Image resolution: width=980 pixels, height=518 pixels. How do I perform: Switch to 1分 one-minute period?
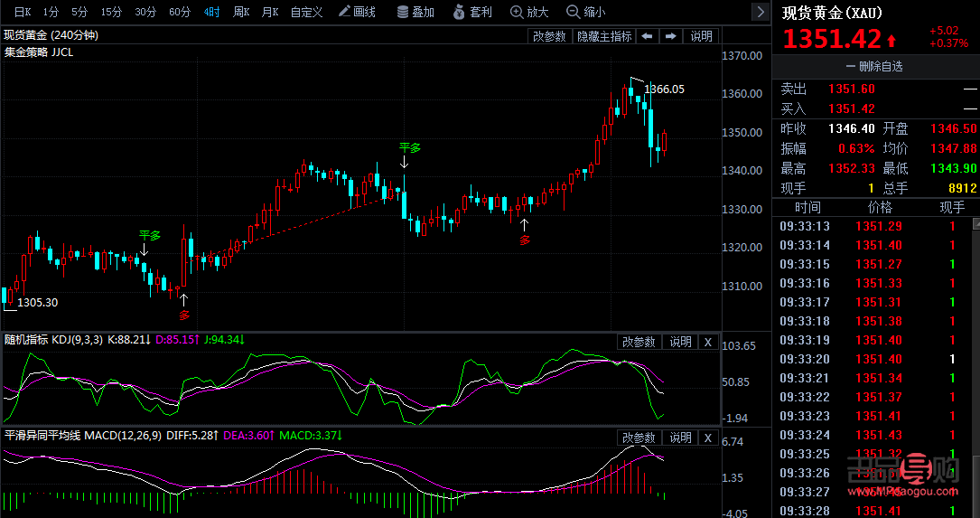pyautogui.click(x=51, y=11)
